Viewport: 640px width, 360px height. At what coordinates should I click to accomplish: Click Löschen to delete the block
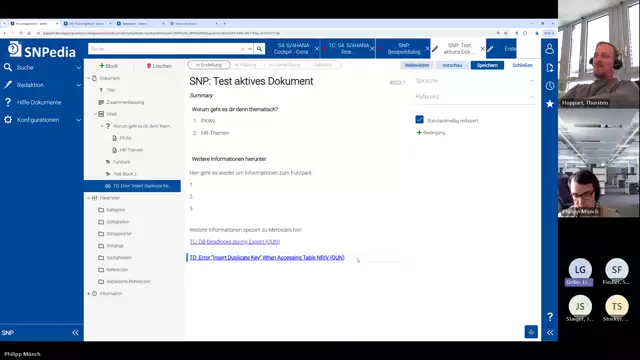(159, 66)
